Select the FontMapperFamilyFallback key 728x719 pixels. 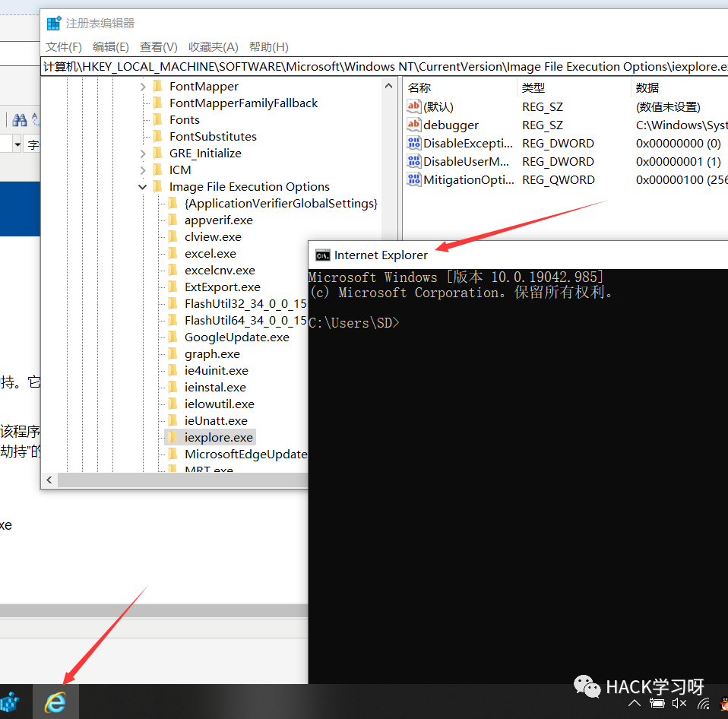(243, 103)
